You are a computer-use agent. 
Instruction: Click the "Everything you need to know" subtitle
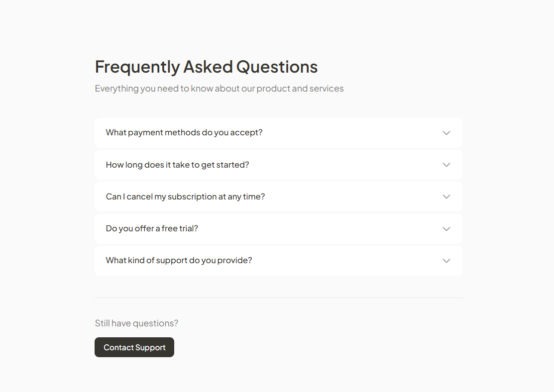219,89
